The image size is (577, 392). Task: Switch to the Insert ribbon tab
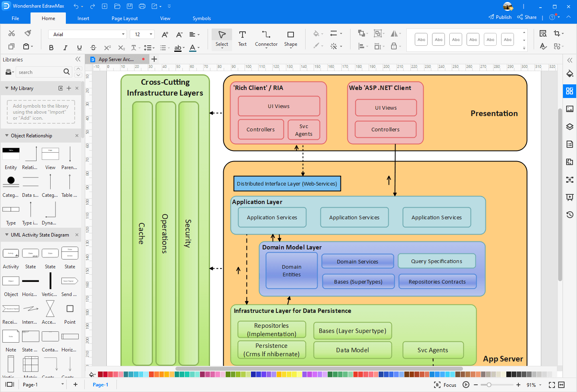coord(83,18)
